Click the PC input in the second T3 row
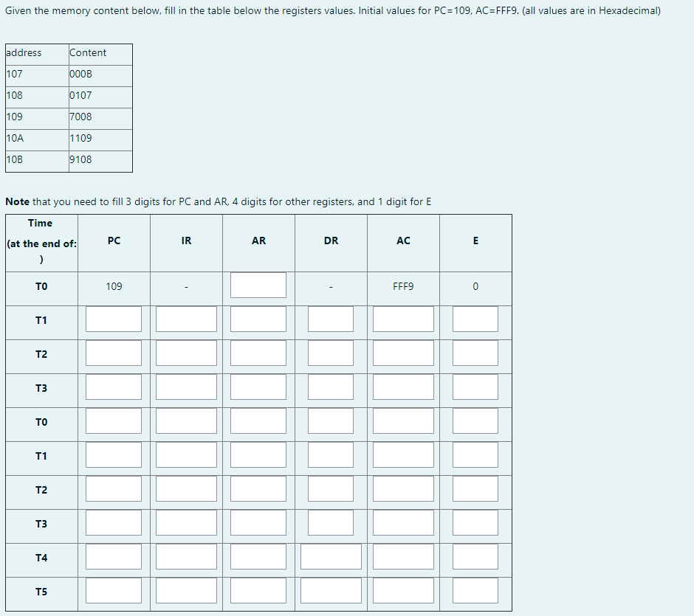694x616 pixels. 114,523
